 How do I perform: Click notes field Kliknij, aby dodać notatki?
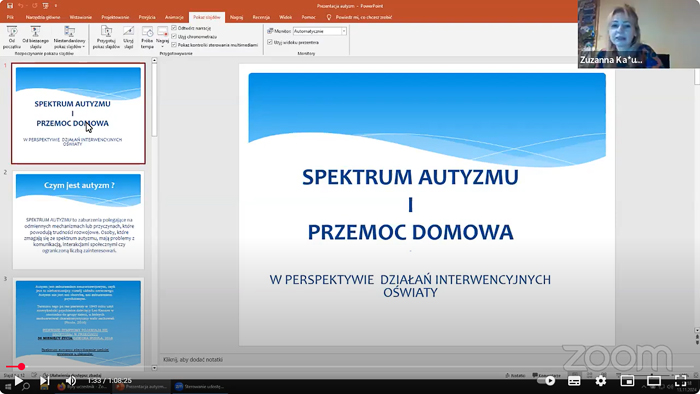pyautogui.click(x=193, y=360)
